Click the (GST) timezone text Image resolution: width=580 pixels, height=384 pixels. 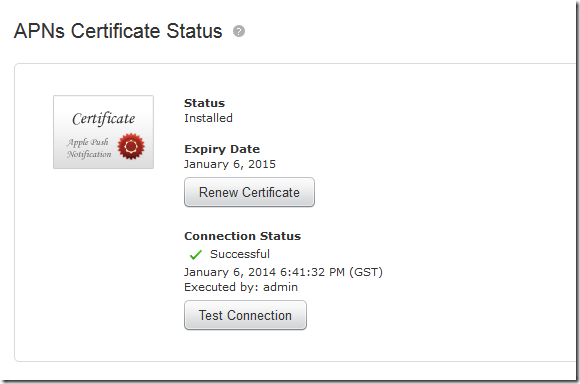[366, 272]
